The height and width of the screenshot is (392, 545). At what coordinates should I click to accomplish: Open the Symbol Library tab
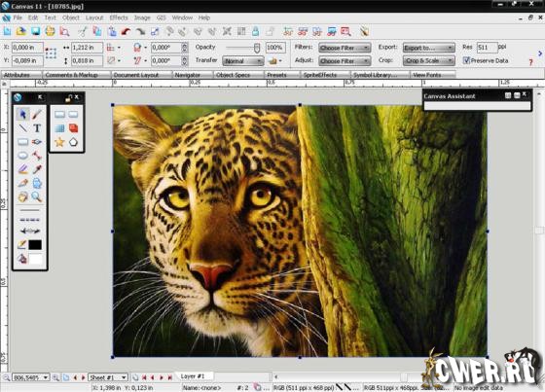tap(380, 75)
